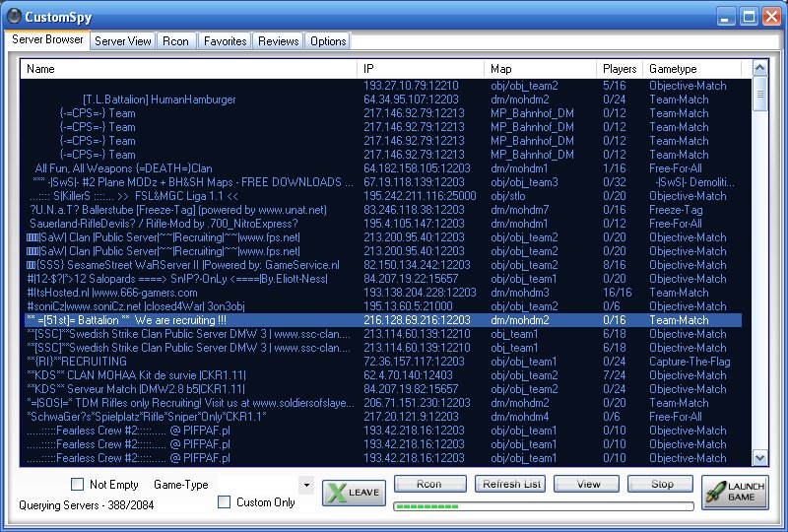Click the query progress bar

543,506
